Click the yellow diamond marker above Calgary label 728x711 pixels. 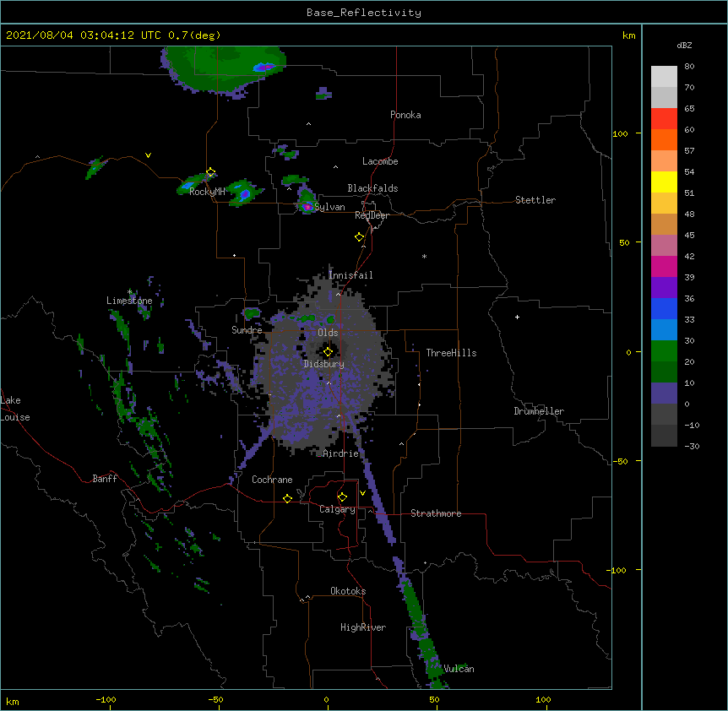[342, 497]
